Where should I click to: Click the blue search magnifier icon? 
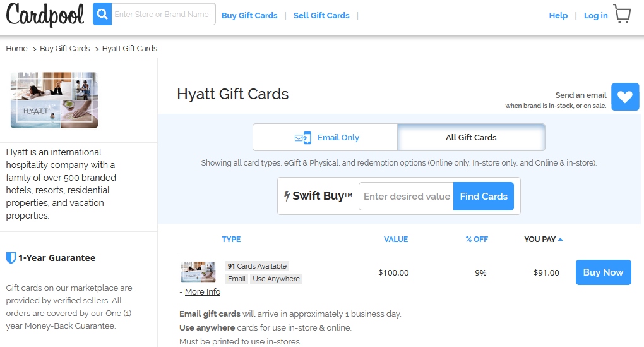coord(102,15)
